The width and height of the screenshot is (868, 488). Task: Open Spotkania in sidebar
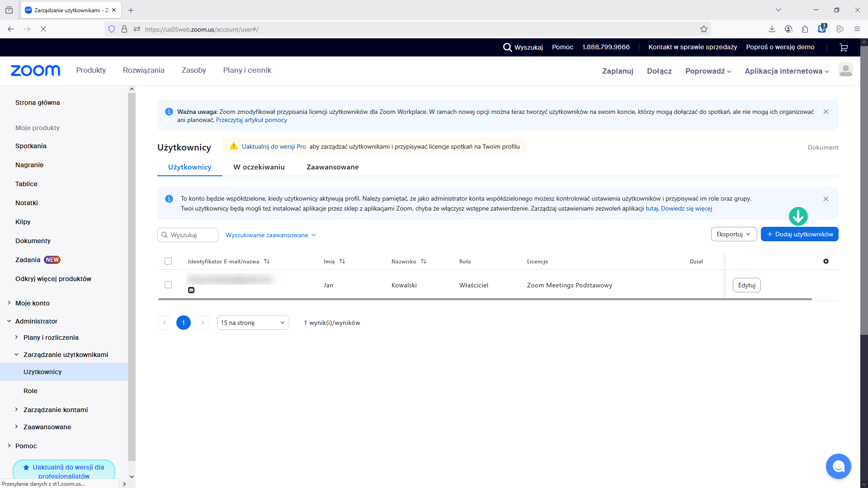pos(31,146)
